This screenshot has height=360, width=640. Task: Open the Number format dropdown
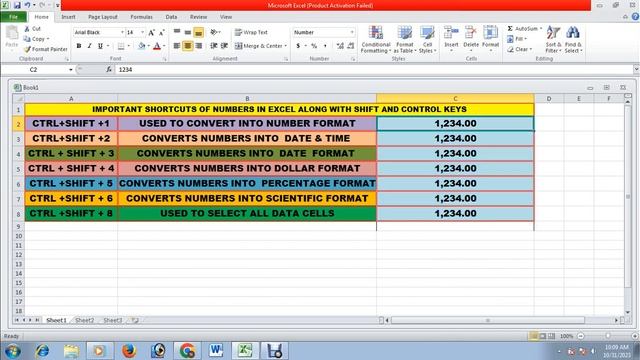352,32
